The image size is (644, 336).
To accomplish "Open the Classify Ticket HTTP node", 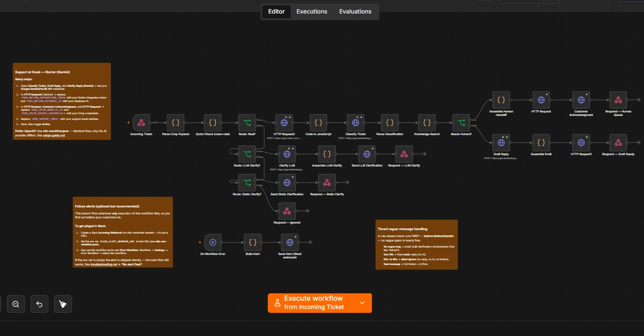I will tap(355, 122).
